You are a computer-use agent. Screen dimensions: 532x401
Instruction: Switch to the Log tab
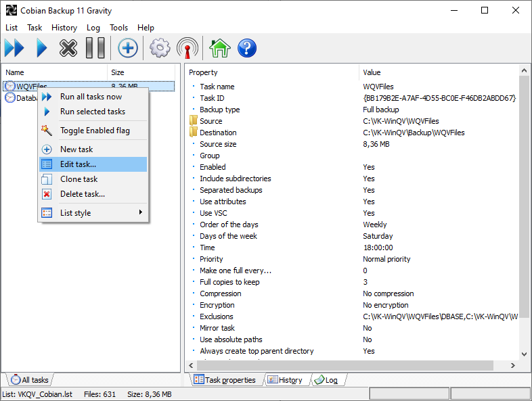329,380
